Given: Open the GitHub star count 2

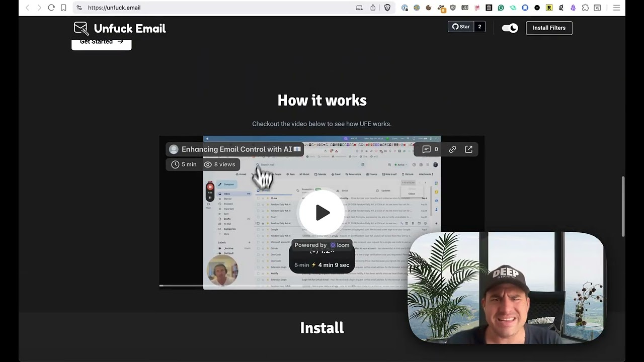Looking at the screenshot, I should click(x=479, y=27).
